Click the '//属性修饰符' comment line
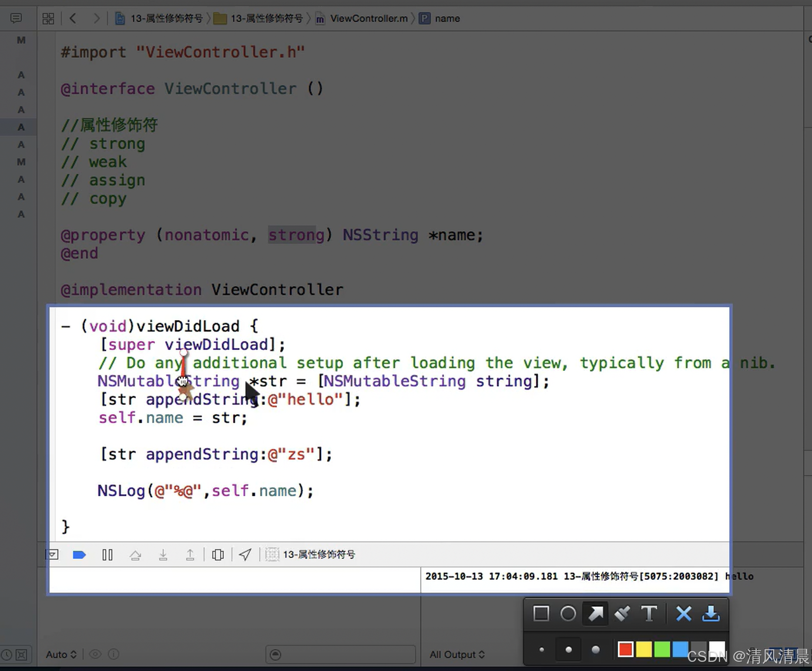The width and height of the screenshot is (812, 671). [109, 125]
